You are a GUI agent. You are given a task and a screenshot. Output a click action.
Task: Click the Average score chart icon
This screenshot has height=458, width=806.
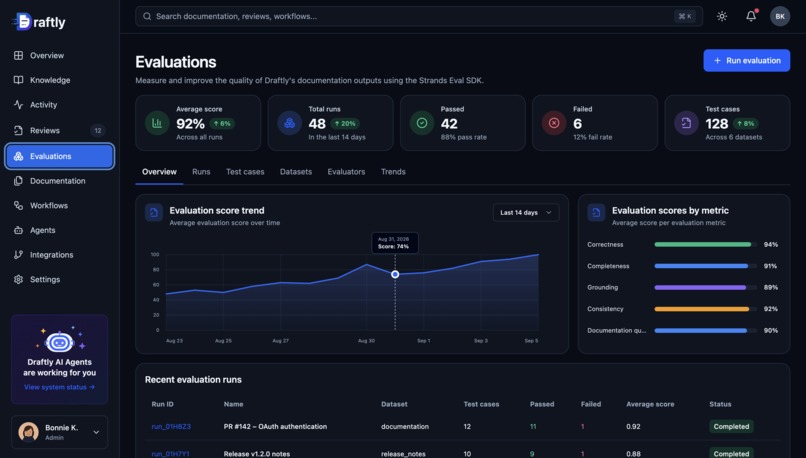[157, 123]
